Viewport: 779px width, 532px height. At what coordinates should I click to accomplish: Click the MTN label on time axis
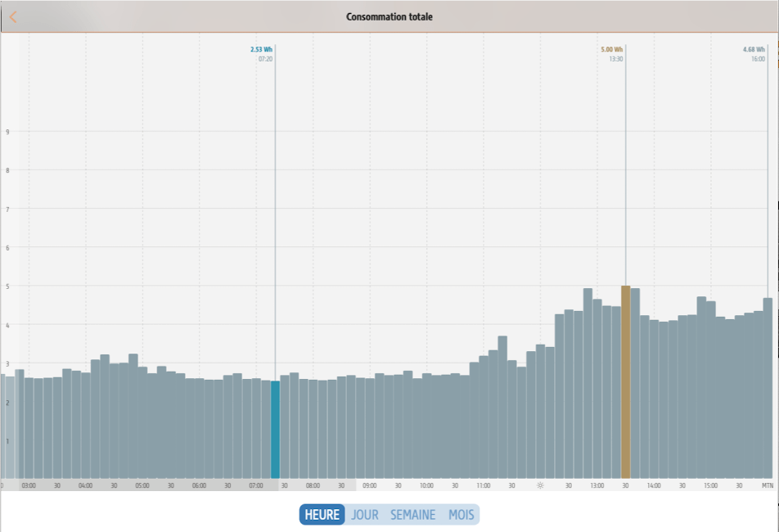(767, 485)
